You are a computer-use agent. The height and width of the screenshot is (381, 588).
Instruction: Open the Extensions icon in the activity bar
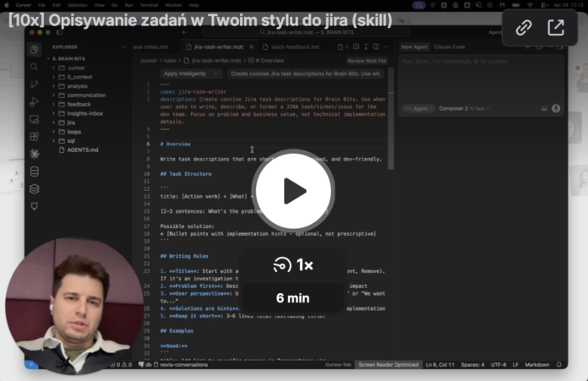pos(34,137)
